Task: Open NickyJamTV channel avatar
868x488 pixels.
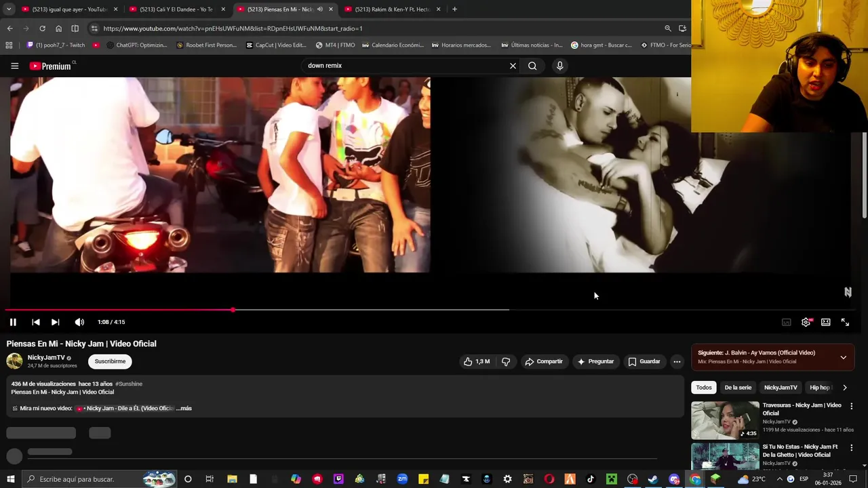Action: click(14, 361)
